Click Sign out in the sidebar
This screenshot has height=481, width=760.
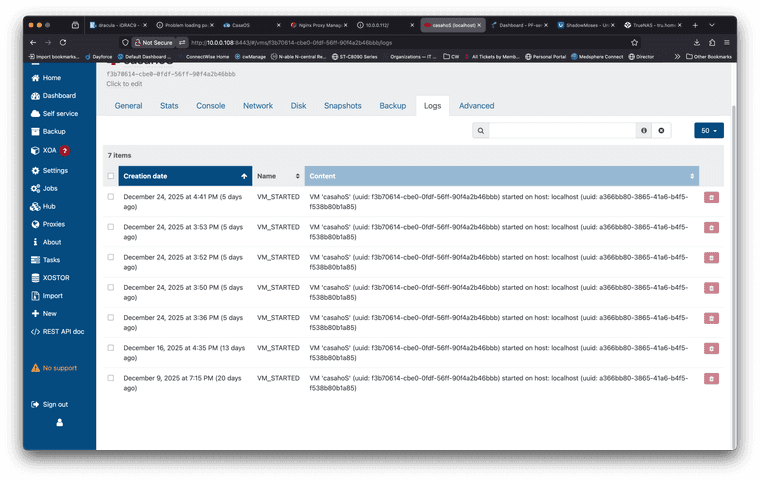click(55, 404)
